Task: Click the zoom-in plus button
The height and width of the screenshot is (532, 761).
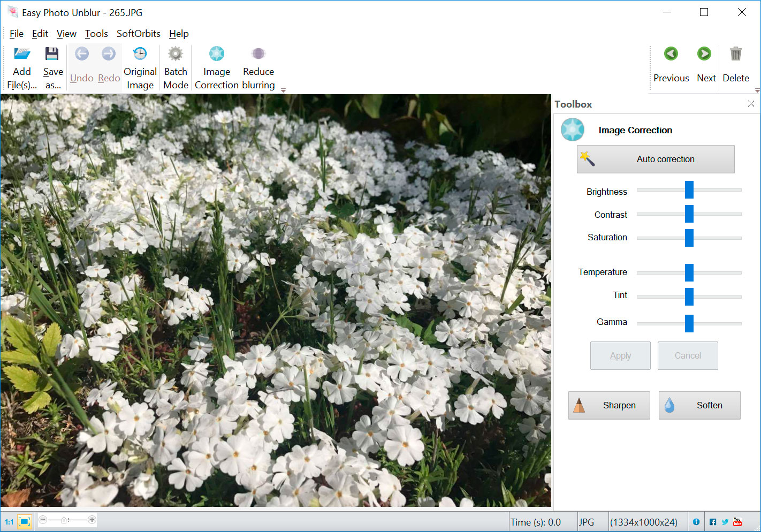Action: click(x=92, y=520)
